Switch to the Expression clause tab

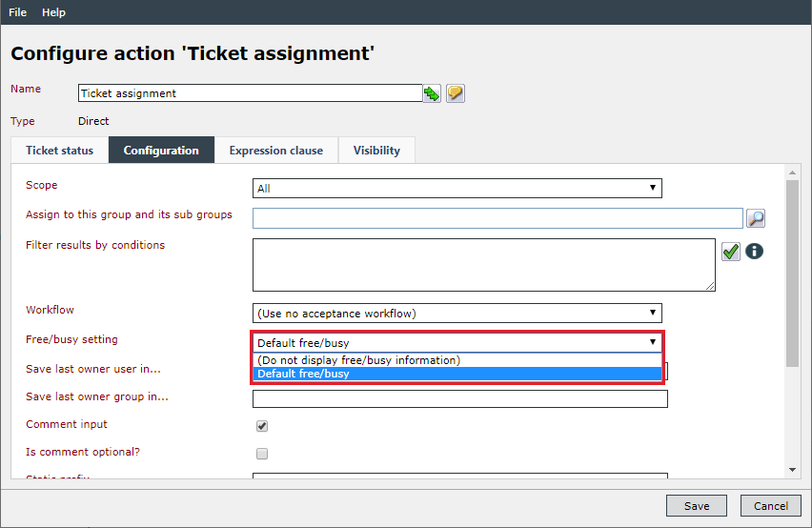tap(276, 151)
